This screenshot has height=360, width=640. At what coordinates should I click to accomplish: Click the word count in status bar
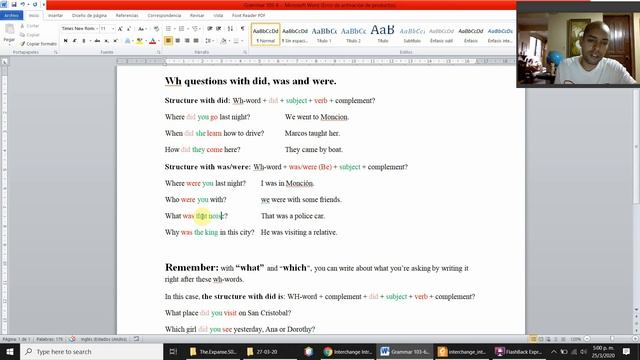pyautogui.click(x=49, y=339)
